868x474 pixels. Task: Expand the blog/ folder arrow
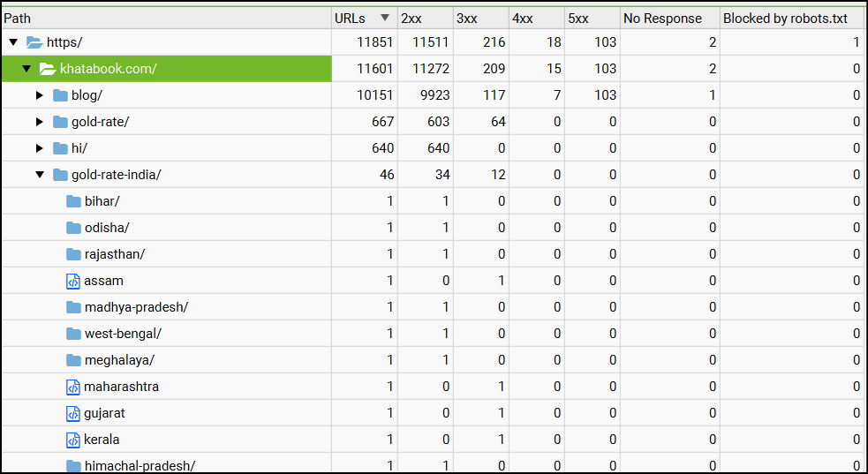(x=40, y=95)
